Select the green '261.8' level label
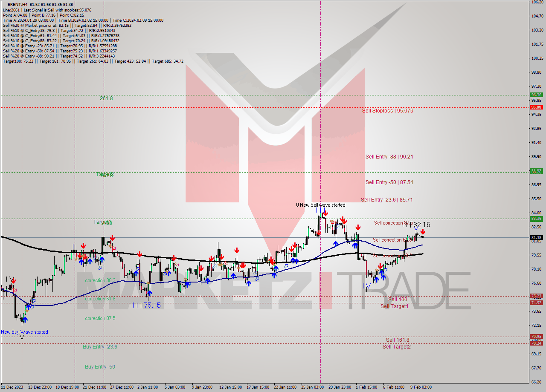This screenshot has height=392, width=546. (x=106, y=98)
